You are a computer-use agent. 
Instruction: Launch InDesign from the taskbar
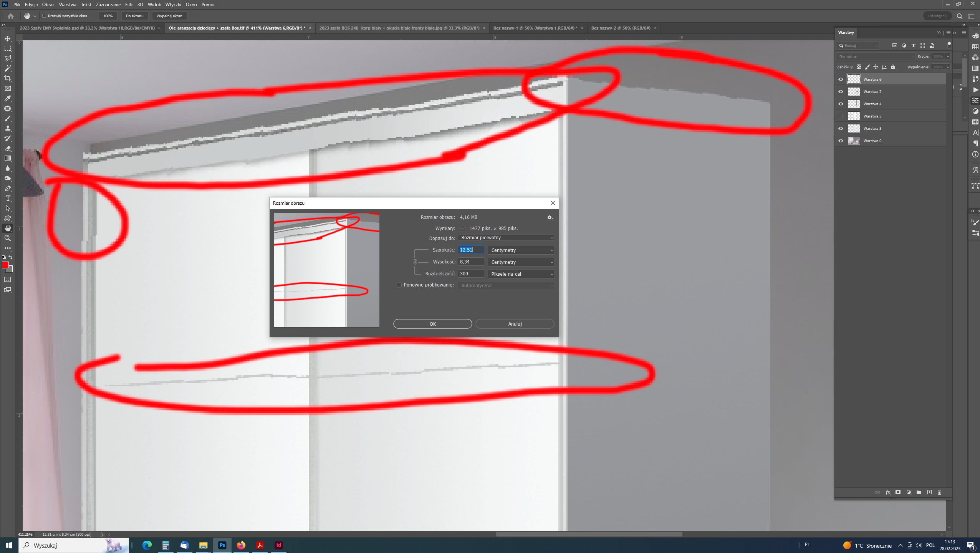coord(278,545)
